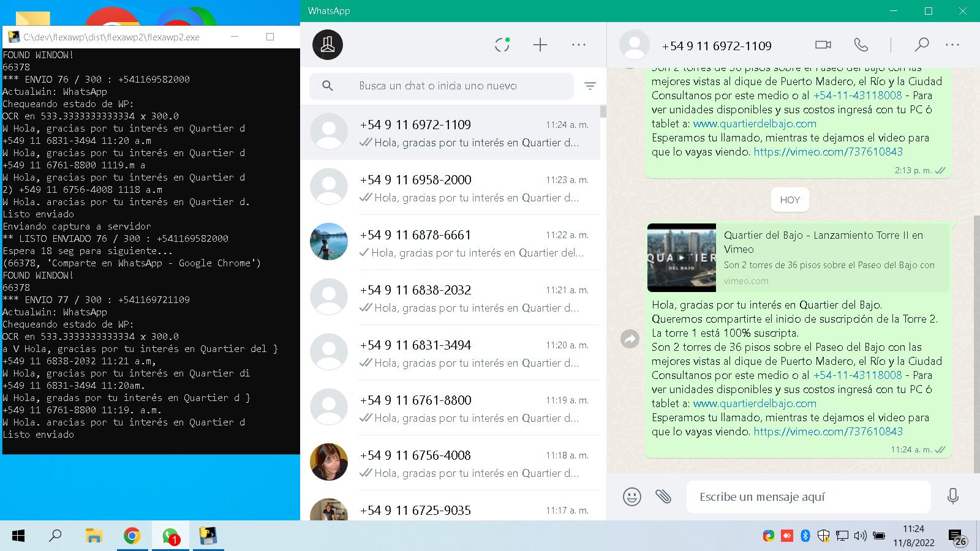Viewport: 980px width, 551px height.
Task: Open File Explorer from the taskbar
Action: (x=93, y=536)
